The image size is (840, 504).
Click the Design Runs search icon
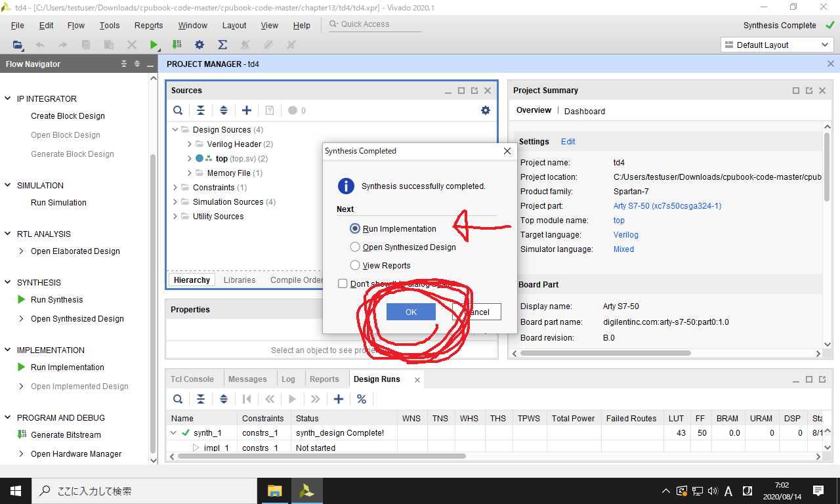(x=178, y=399)
